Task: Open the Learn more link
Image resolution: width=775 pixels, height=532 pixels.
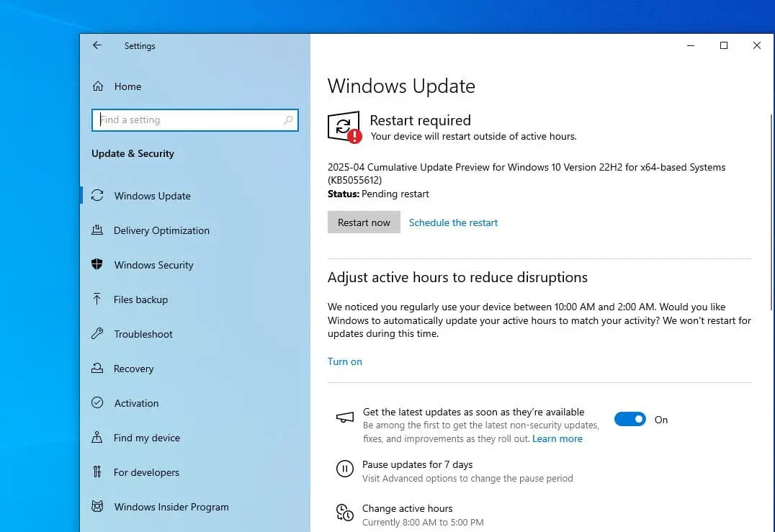Action: [x=557, y=438]
